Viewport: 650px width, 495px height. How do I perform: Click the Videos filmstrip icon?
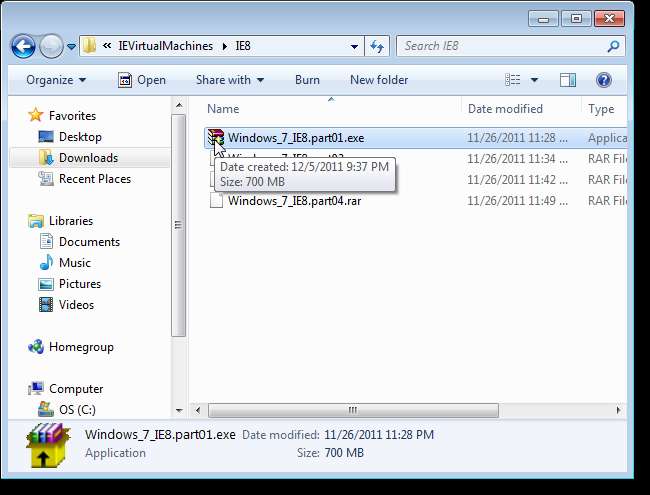coord(46,305)
